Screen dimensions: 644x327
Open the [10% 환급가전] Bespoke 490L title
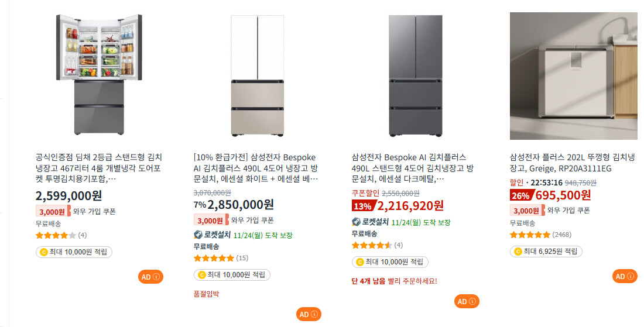coord(257,168)
